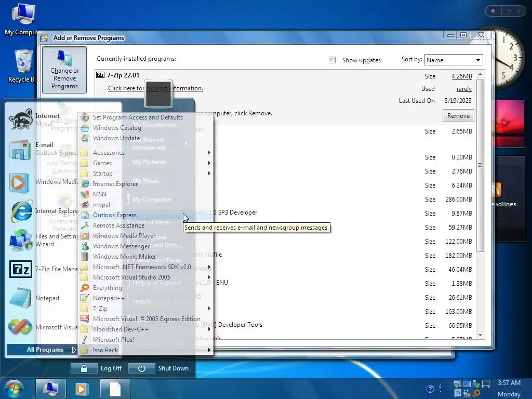The image size is (532, 399).
Task: Expand the Startup submenu
Action: 146,174
